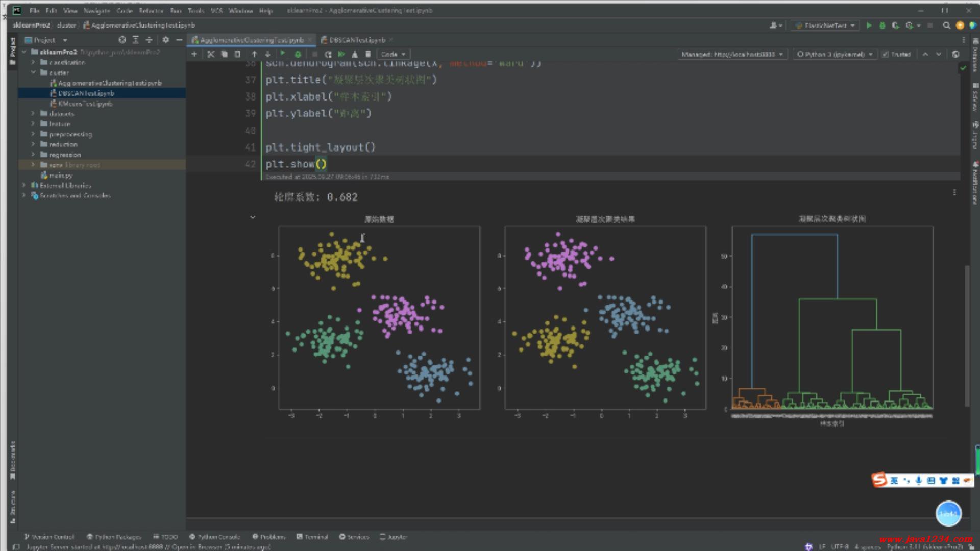Screen dimensions: 980x551
Task: Delete cell with the trash icon
Action: [x=368, y=54]
